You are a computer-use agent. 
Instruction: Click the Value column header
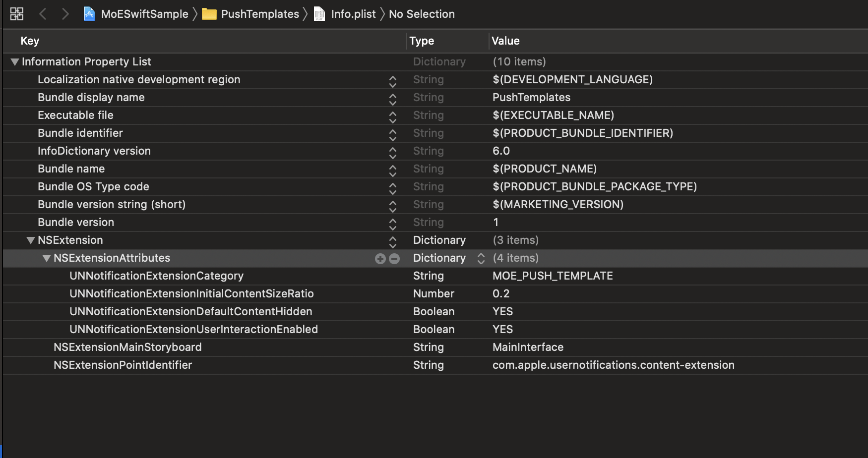pos(505,41)
